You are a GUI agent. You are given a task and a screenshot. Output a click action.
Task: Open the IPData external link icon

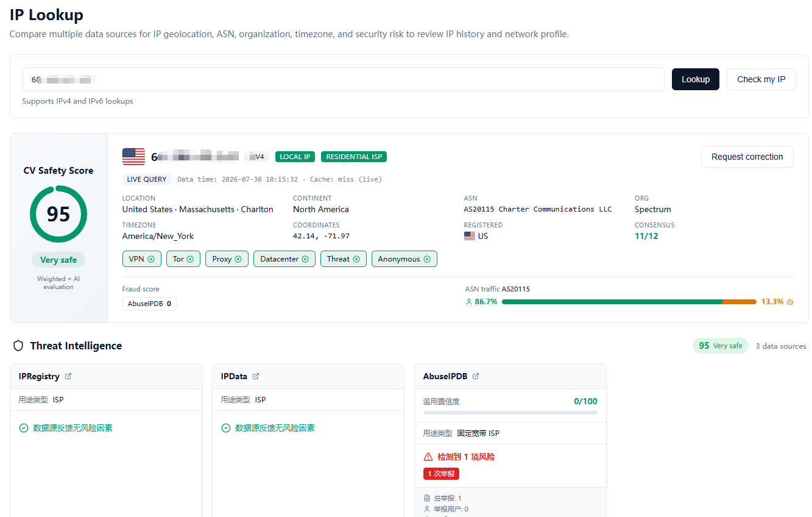pyautogui.click(x=256, y=376)
